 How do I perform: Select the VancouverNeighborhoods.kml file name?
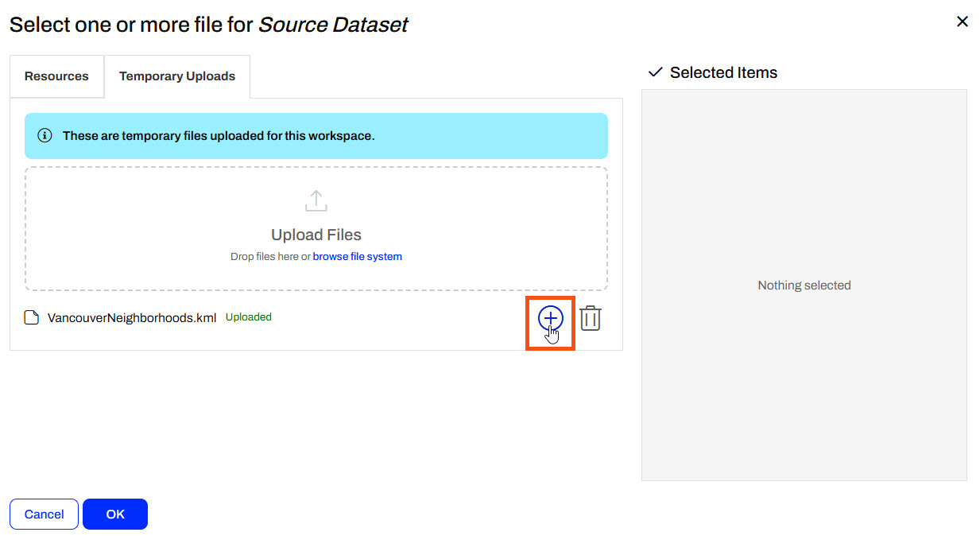[x=132, y=318]
